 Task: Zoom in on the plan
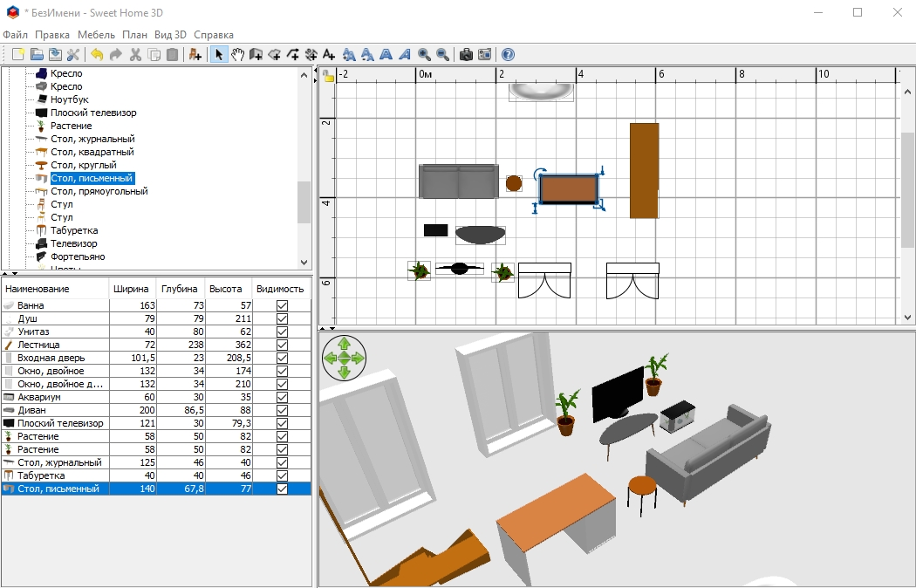424,54
